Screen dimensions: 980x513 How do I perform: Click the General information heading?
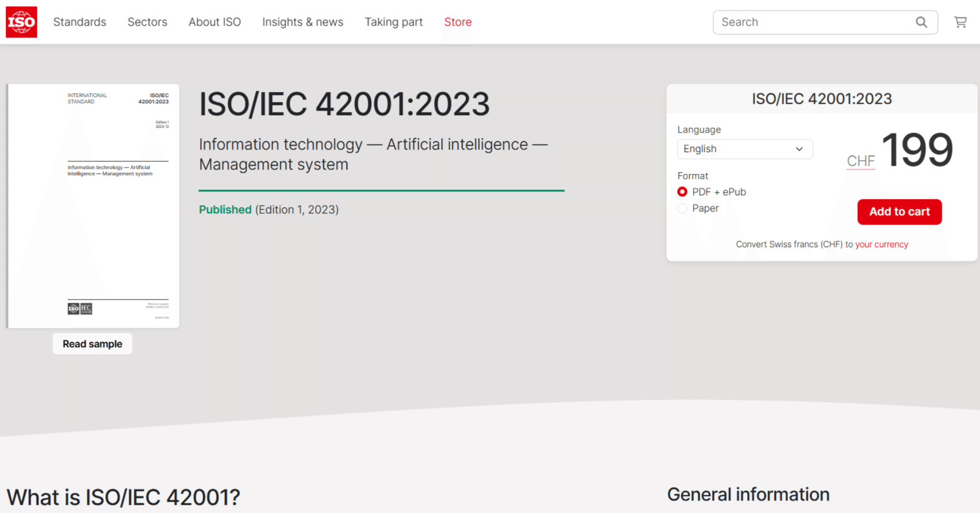tap(748, 494)
